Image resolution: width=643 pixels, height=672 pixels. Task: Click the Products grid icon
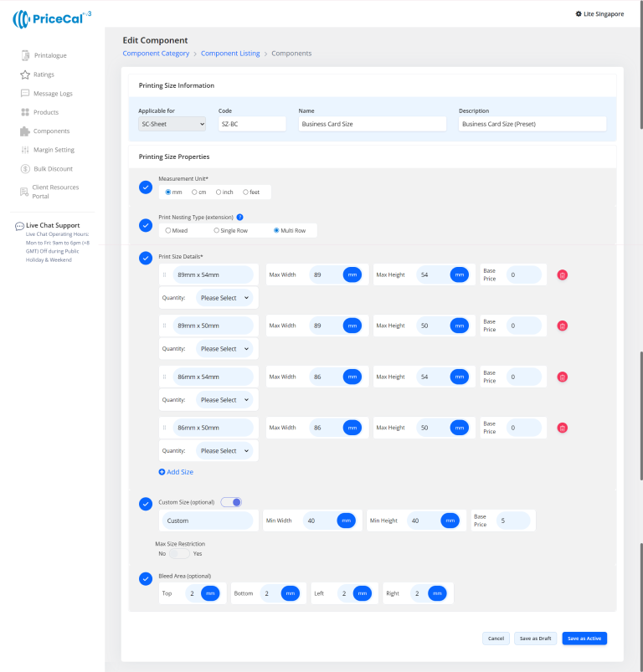(25, 112)
